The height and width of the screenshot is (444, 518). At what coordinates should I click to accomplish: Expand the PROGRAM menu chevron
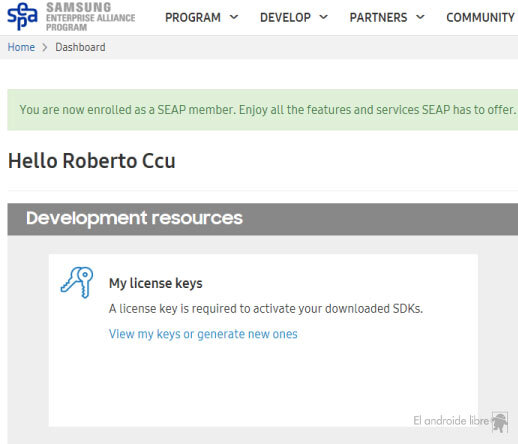click(x=234, y=17)
